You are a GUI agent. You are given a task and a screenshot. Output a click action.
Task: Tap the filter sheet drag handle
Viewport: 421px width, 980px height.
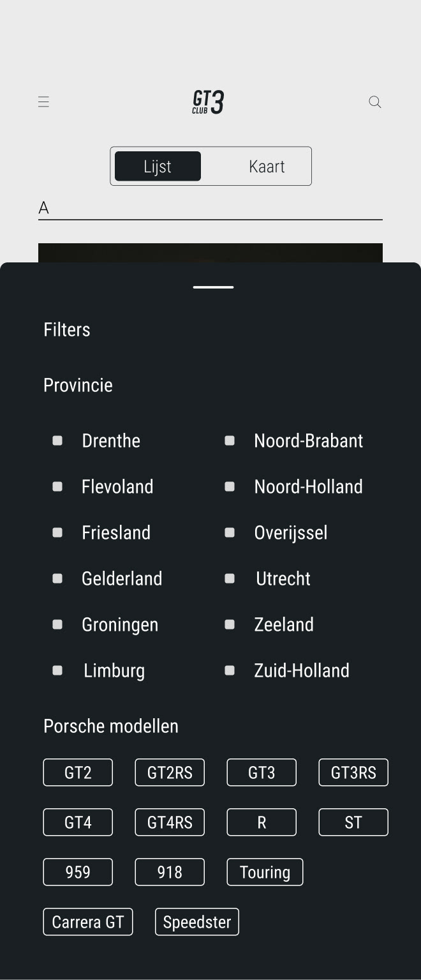[213, 287]
